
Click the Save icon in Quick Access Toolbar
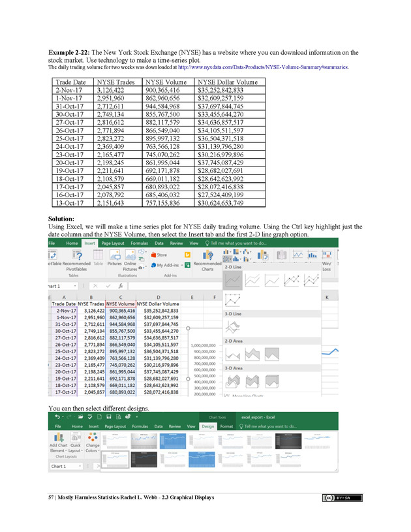[109, 416]
